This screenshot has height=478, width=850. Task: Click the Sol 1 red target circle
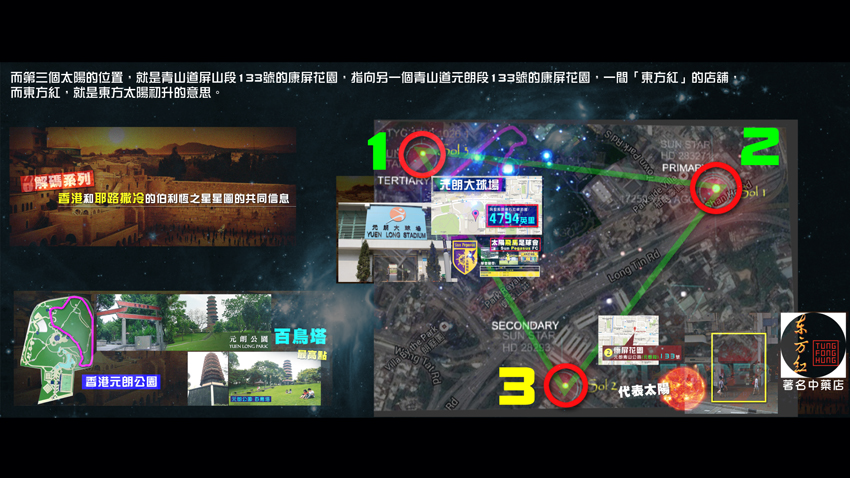coord(716,188)
